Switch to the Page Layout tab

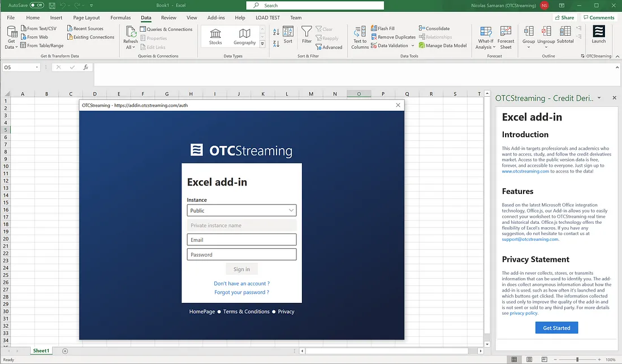point(87,18)
